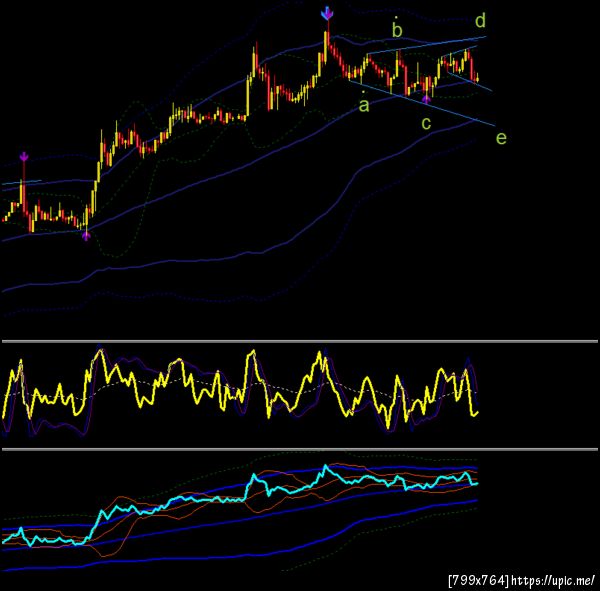Screen dimensions: 600x591
Task: Click the wave label "e"
Action: click(x=501, y=138)
